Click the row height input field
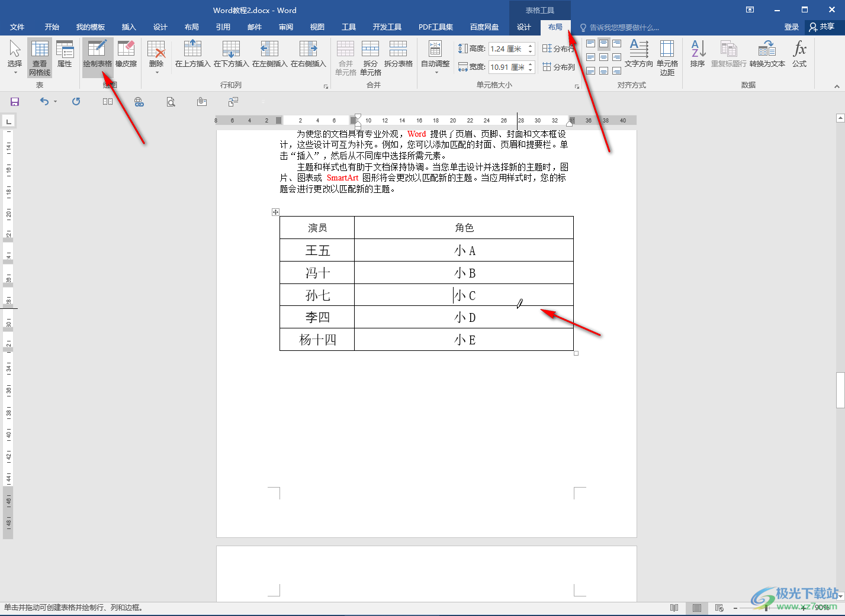This screenshot has height=616, width=845. tap(507, 49)
